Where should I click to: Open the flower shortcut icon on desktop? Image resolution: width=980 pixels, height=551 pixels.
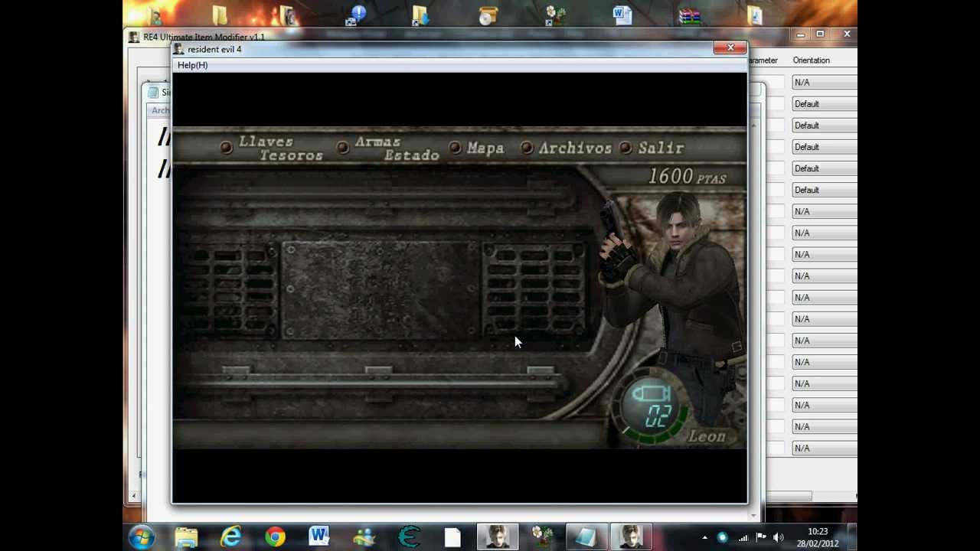(x=555, y=15)
